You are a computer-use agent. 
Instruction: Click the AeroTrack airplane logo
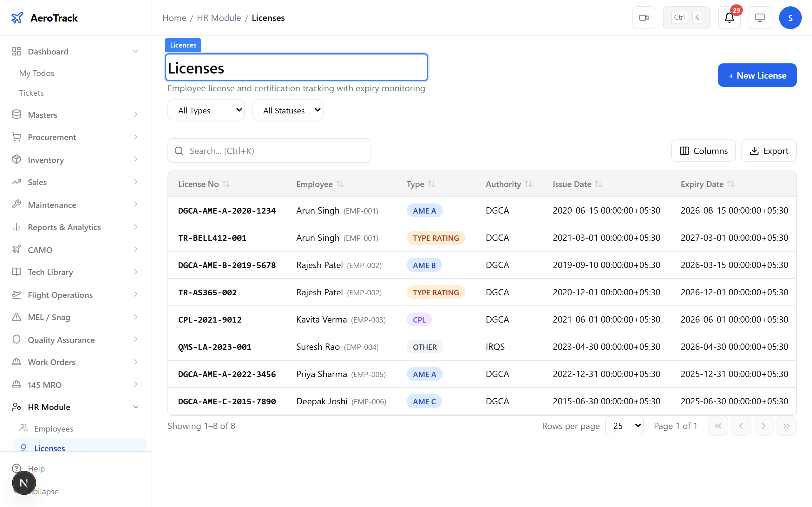click(17, 18)
